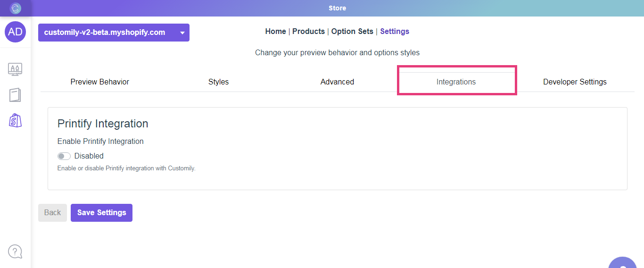Screen dimensions: 644x268
Task: Open the Developer Settings tab
Action: coord(575,82)
